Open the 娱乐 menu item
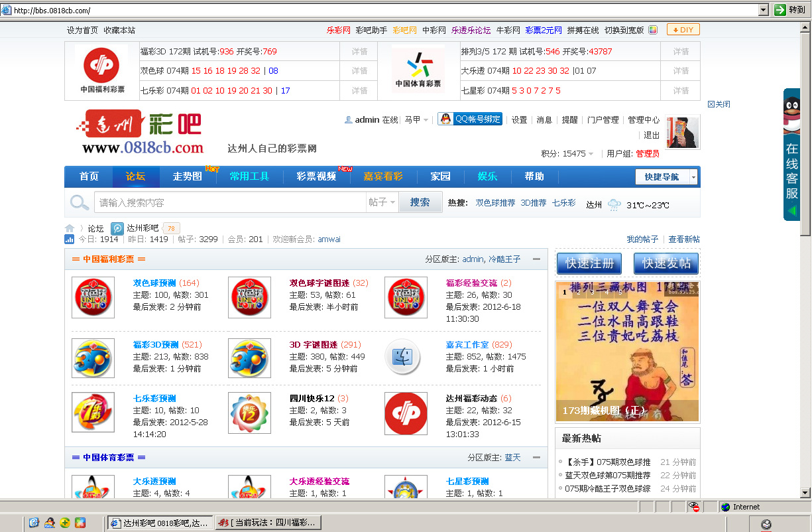This screenshot has width=812, height=532. (x=487, y=176)
